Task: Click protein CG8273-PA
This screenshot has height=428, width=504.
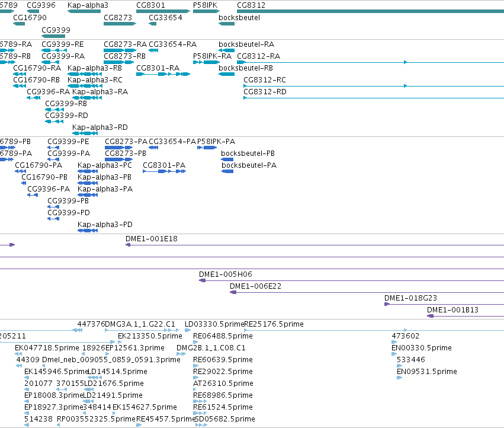Action: tap(126, 142)
